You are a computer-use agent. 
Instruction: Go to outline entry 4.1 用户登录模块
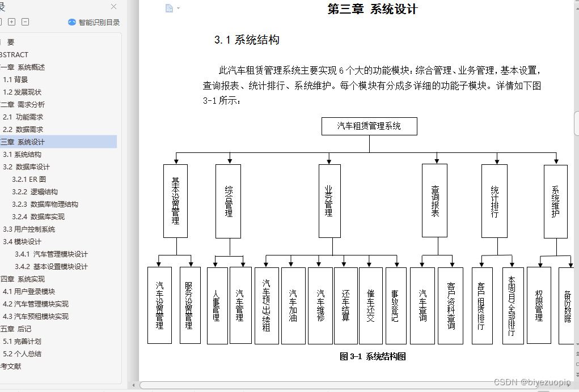coord(29,292)
